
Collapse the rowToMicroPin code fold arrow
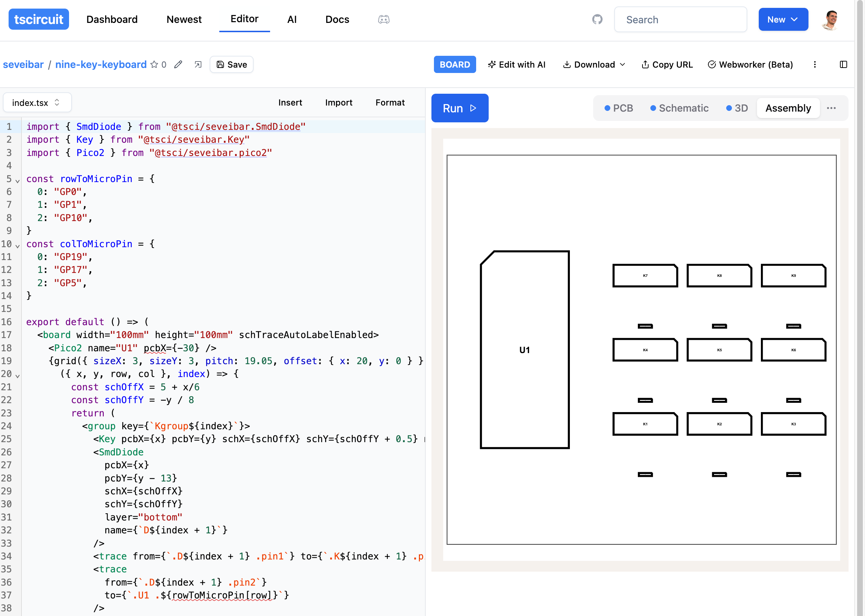(18, 181)
